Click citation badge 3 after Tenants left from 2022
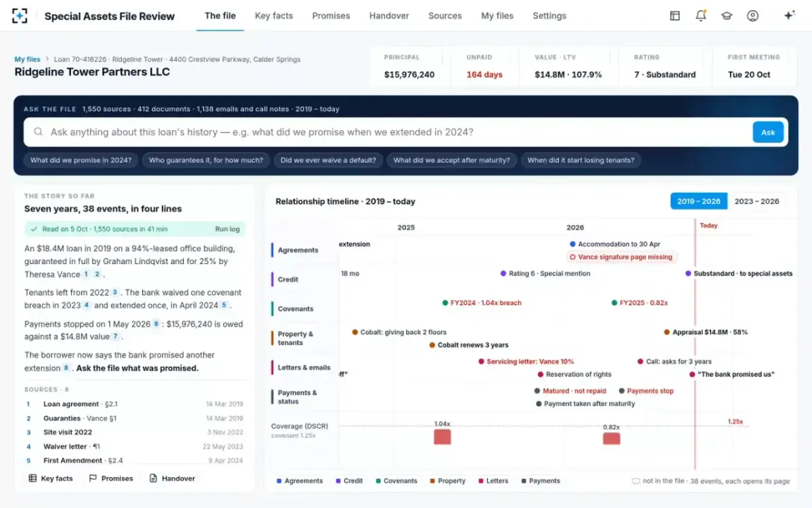The image size is (812, 508). (115, 293)
